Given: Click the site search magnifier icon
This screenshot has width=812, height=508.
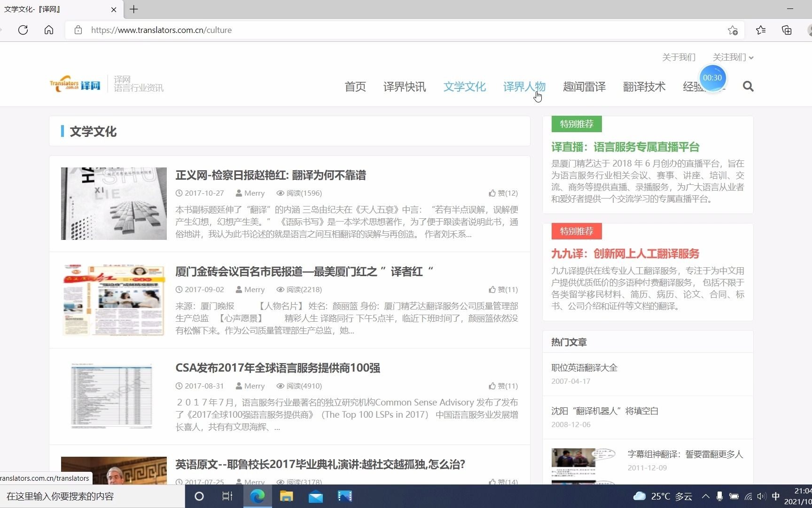Looking at the screenshot, I should tap(748, 87).
